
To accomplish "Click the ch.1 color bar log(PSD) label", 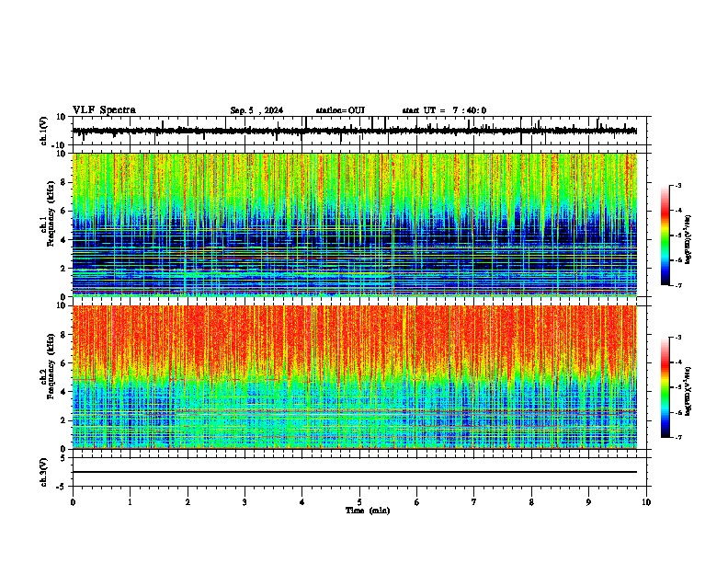I will pos(688,239).
